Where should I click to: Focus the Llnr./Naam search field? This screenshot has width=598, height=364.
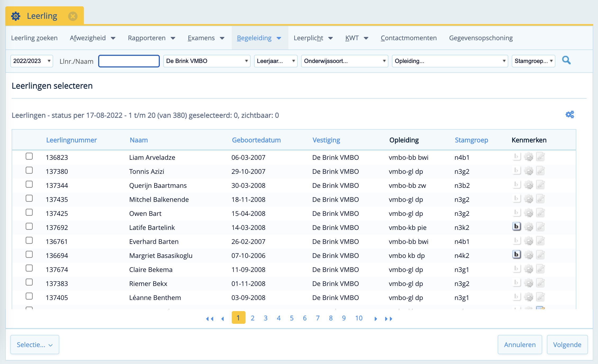(129, 61)
